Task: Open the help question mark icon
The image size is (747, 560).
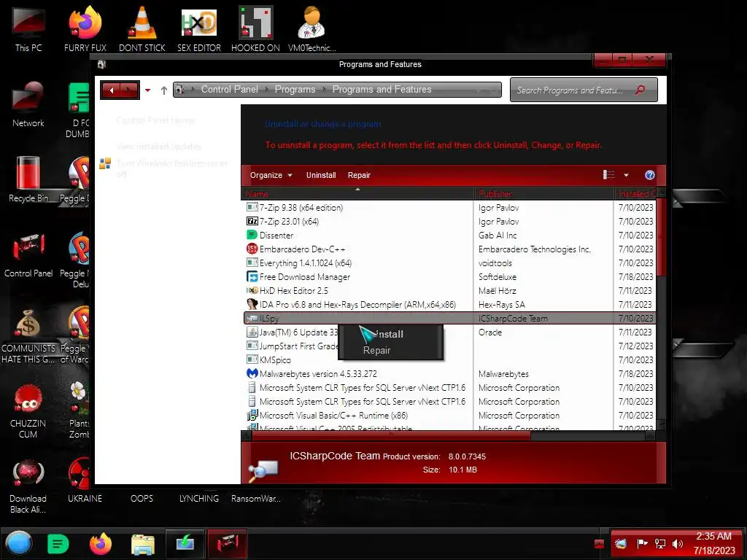Action: (649, 175)
